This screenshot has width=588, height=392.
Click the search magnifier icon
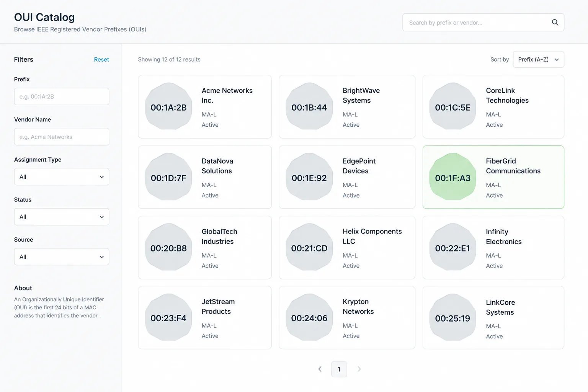click(x=555, y=23)
